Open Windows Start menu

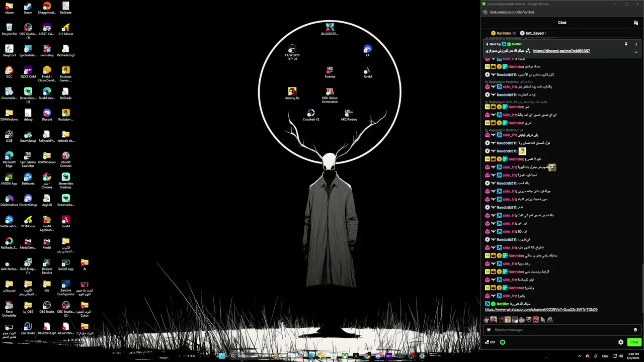(x=222, y=356)
